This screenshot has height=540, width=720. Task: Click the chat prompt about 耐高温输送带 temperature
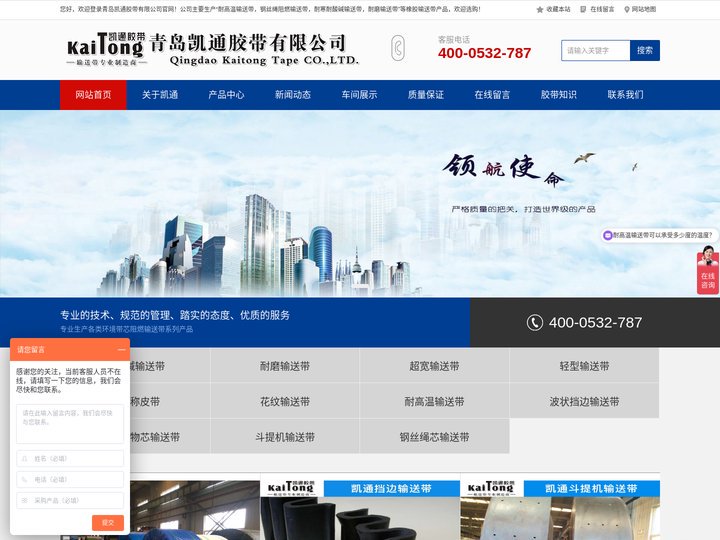[x=660, y=235]
